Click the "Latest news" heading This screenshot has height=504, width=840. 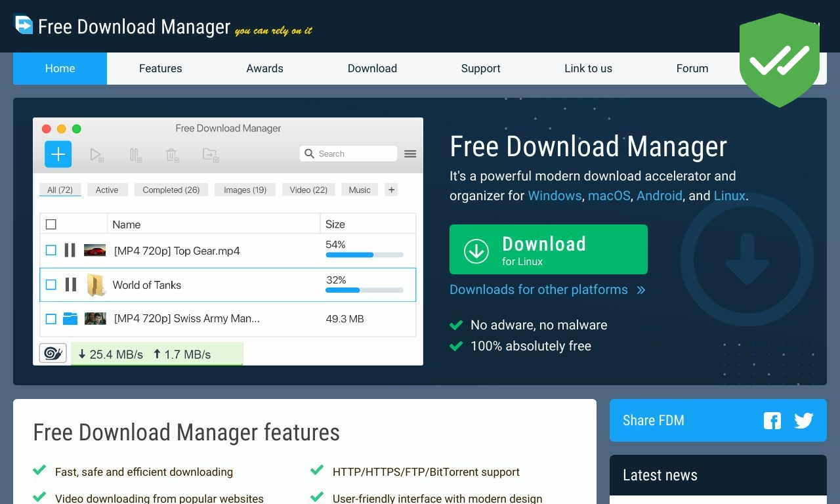click(660, 475)
